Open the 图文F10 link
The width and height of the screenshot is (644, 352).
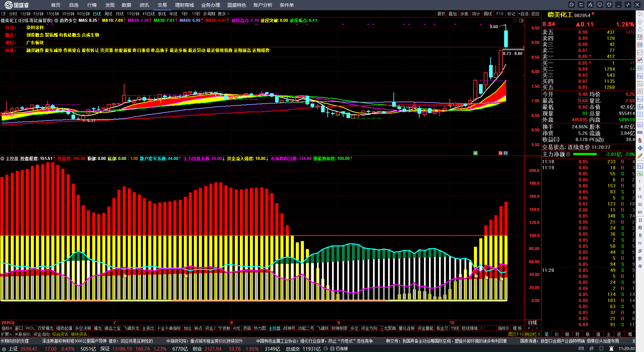click(x=516, y=334)
